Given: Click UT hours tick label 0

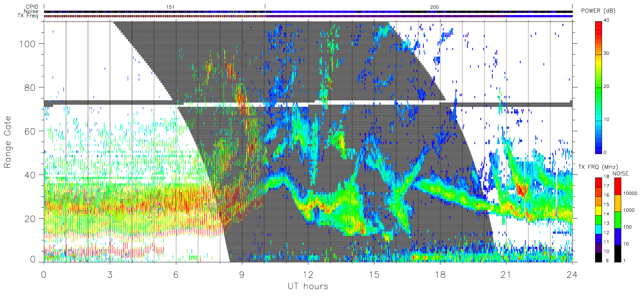Looking at the screenshot, I should coord(44,275).
